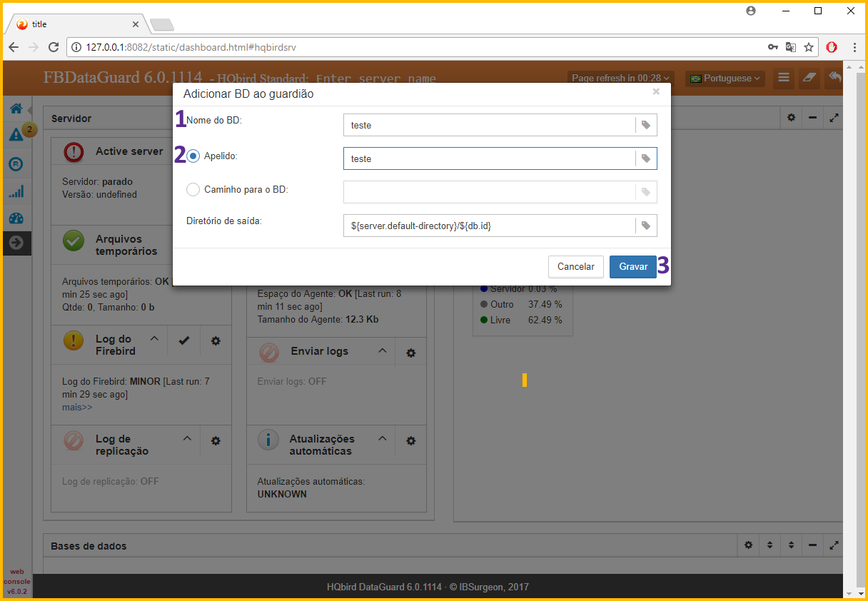Click the Opera extension icon in toolbar
Viewport: 868px width, 601px height.
tap(832, 47)
